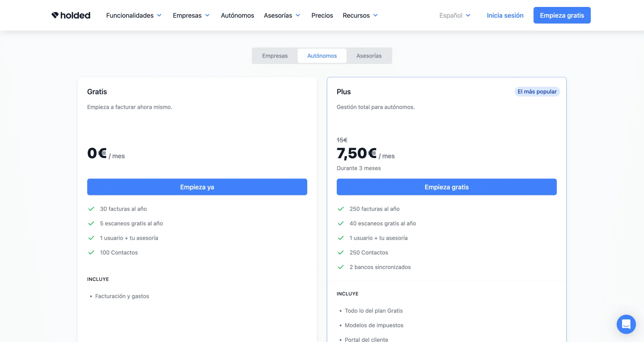
Task: Expand the Recursos menu
Action: click(360, 15)
